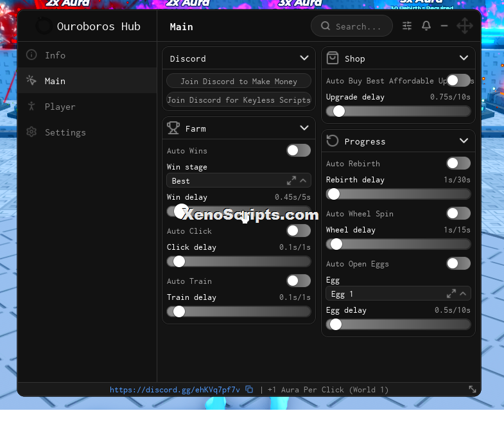
Task: Click the move window cross-arrows icon
Action: (x=464, y=26)
